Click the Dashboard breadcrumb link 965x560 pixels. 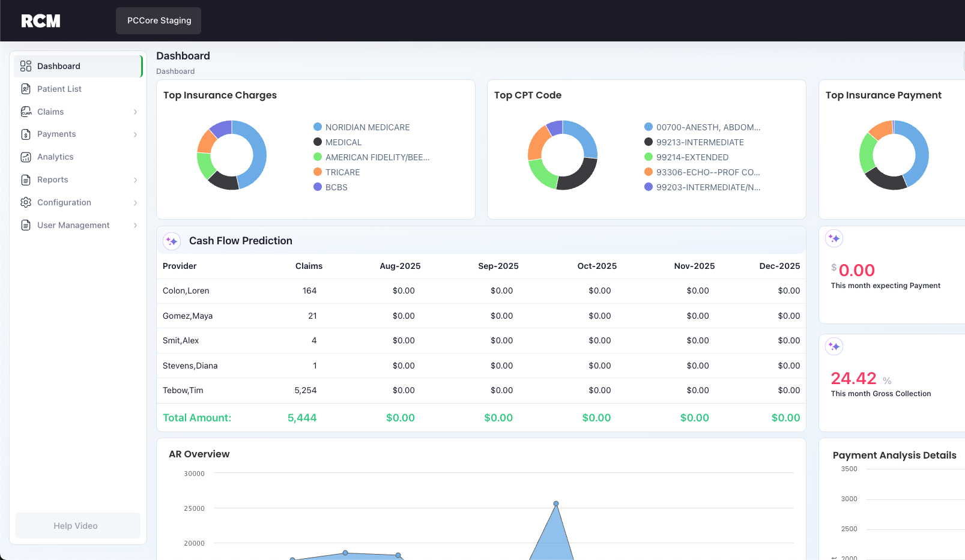(175, 71)
